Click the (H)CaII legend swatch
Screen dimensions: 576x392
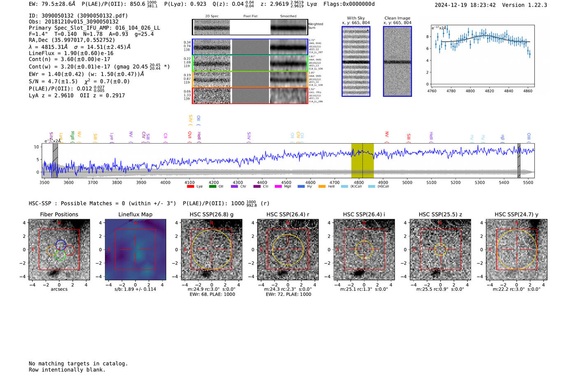372,186
